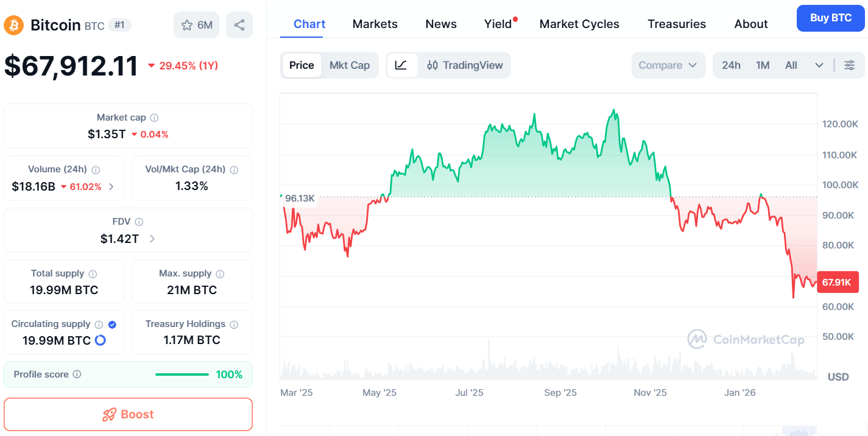Click the volume bars under the chart
This screenshot has width=868, height=436.
pos(548,364)
